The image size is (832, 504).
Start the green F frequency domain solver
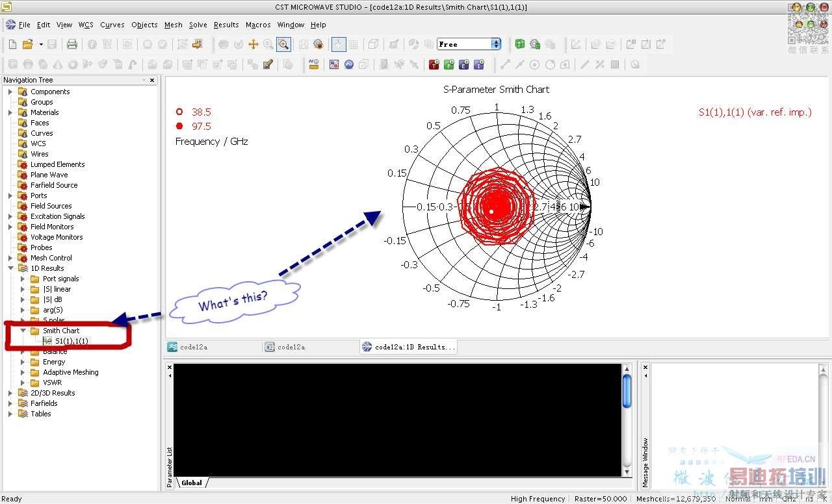[448, 64]
